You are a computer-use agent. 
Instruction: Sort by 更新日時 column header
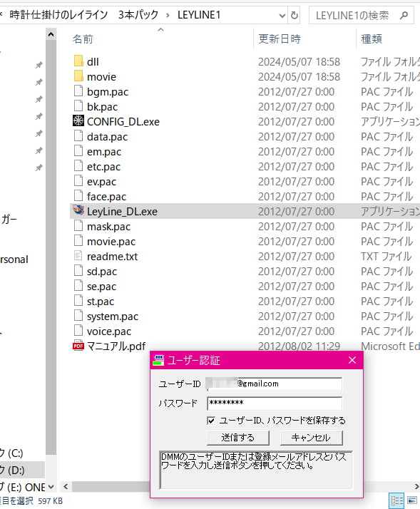point(280,39)
